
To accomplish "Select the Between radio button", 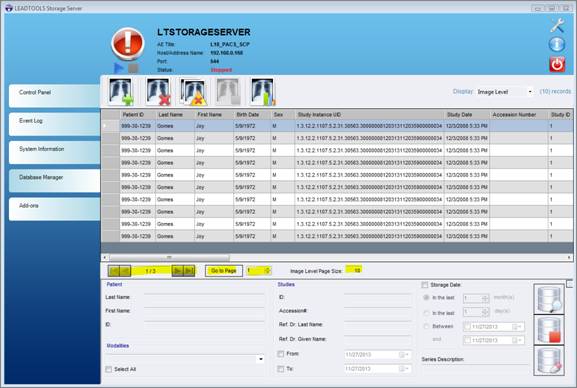I will 426,327.
